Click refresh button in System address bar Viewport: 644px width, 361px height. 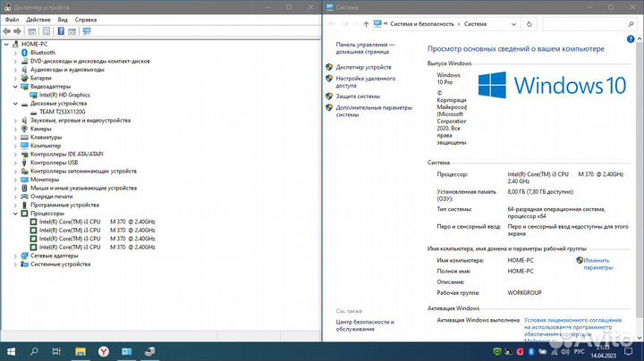tap(529, 24)
